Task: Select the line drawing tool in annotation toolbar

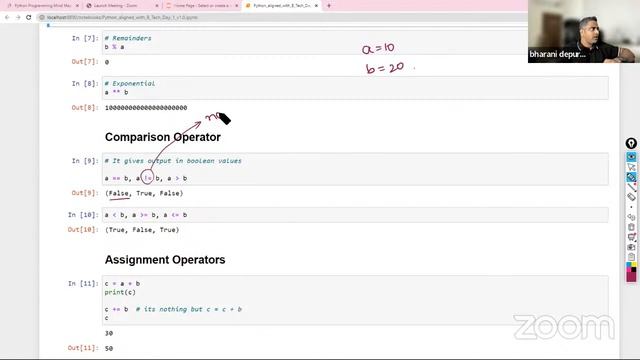Action: pyautogui.click(x=631, y=187)
